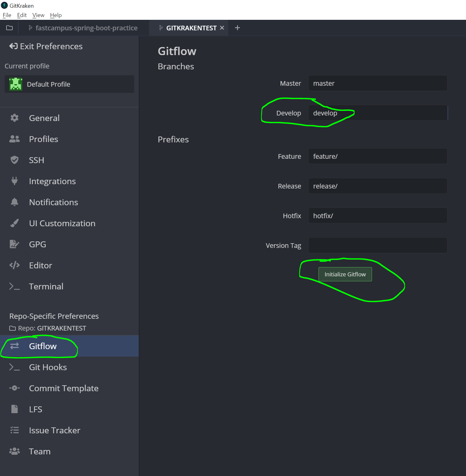
Task: Click the signature icon beside GPG
Action: (x=15, y=244)
